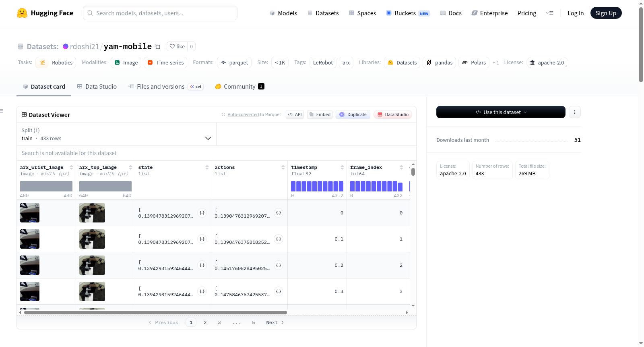Open Buckets in the top navigation
This screenshot has height=347, width=644.
point(408,13)
